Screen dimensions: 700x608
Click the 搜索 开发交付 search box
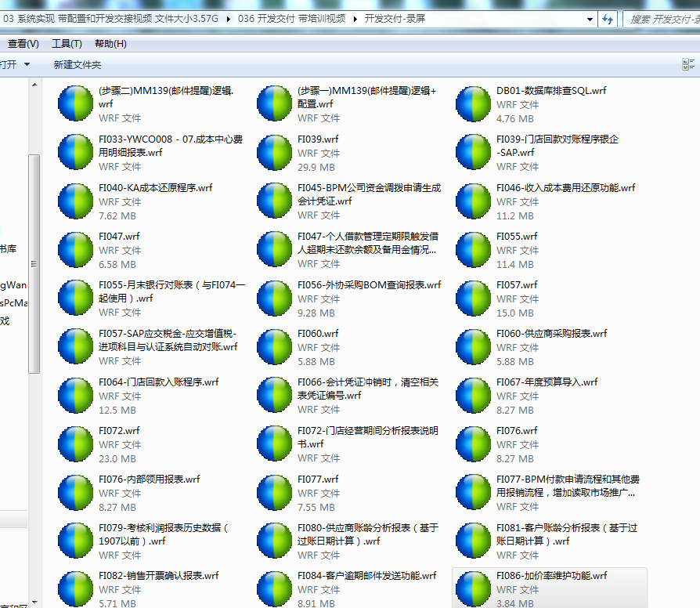point(662,19)
